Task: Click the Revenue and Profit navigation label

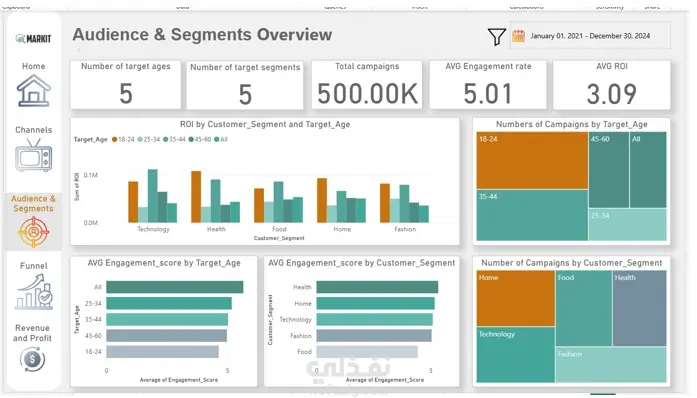Action: click(x=32, y=333)
